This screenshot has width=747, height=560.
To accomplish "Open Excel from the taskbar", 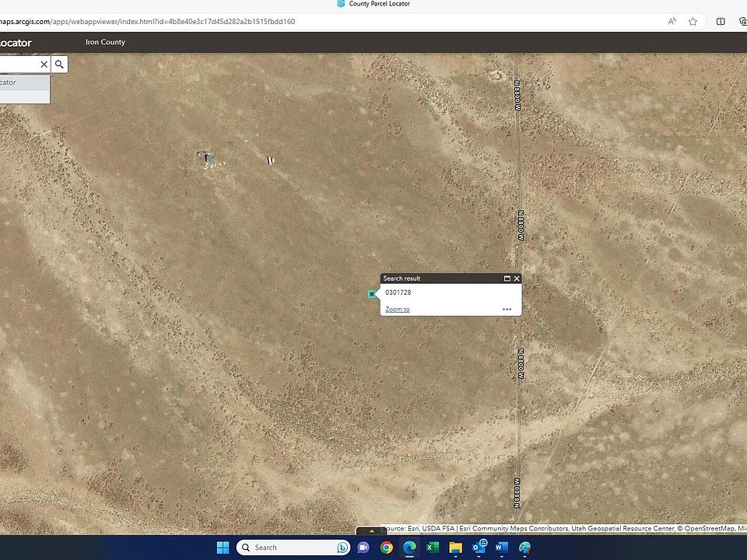I will 433,548.
